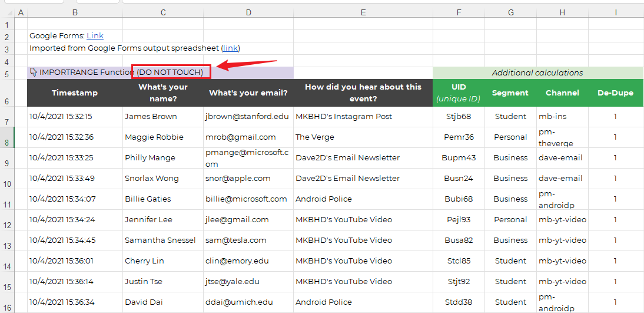
Task: Click email billie@microsoft.com
Action: point(248,199)
